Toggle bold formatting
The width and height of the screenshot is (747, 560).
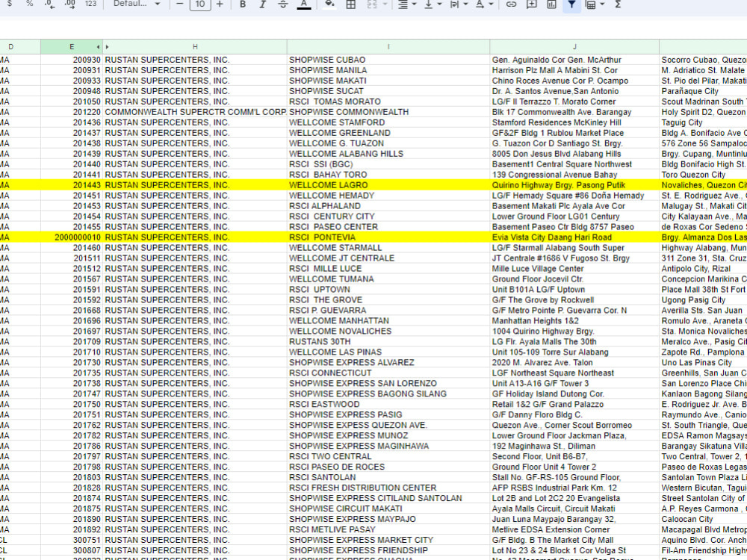pos(243,4)
